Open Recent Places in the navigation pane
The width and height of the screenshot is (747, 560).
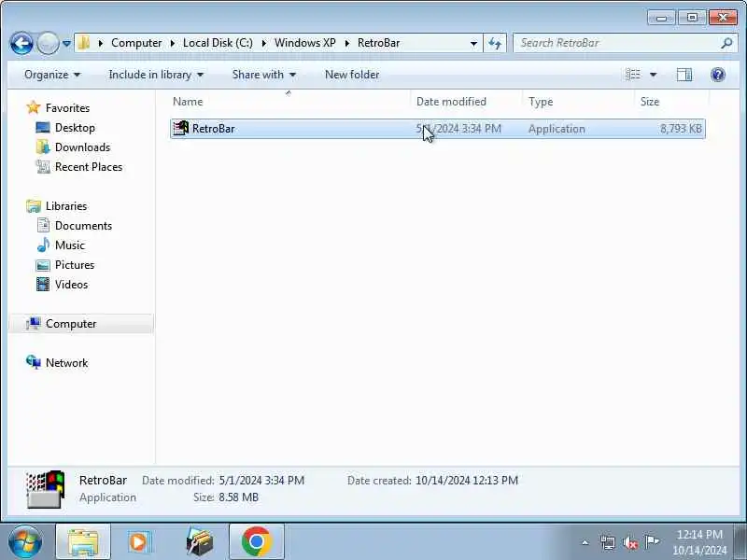[89, 167]
